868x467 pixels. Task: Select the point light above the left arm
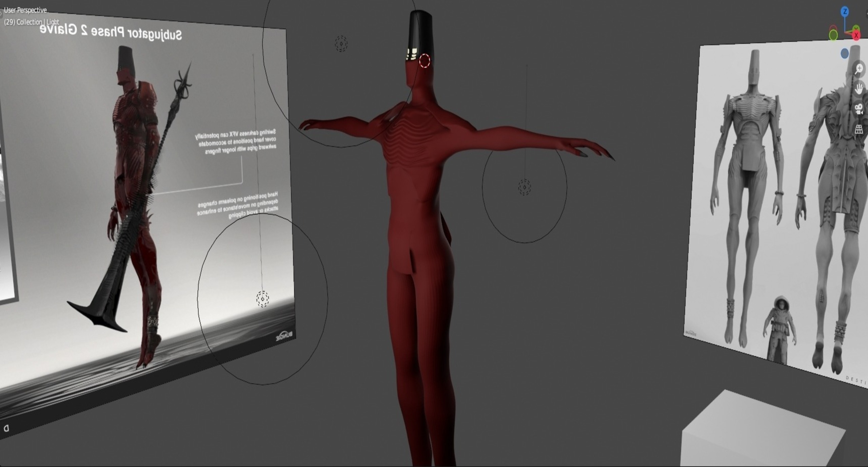click(341, 44)
